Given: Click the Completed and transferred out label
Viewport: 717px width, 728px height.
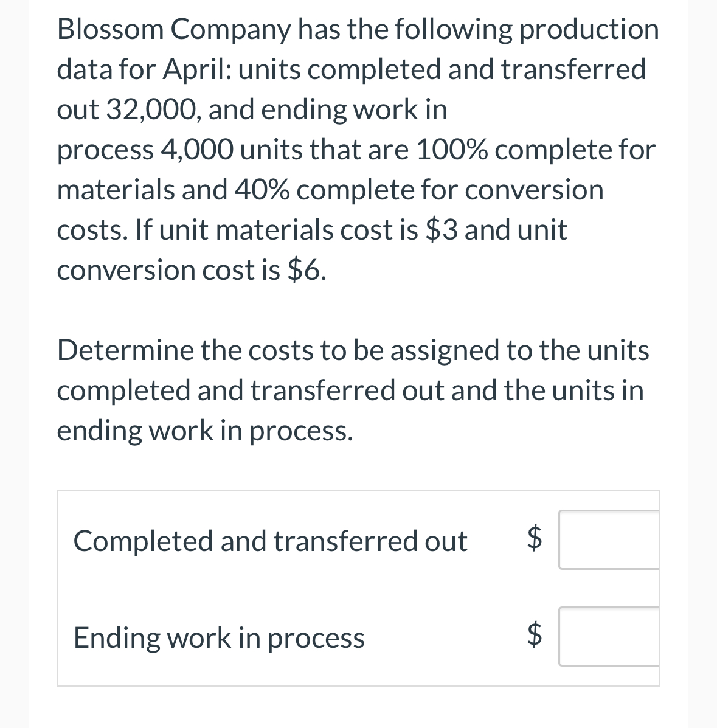Looking at the screenshot, I should 270,541.
